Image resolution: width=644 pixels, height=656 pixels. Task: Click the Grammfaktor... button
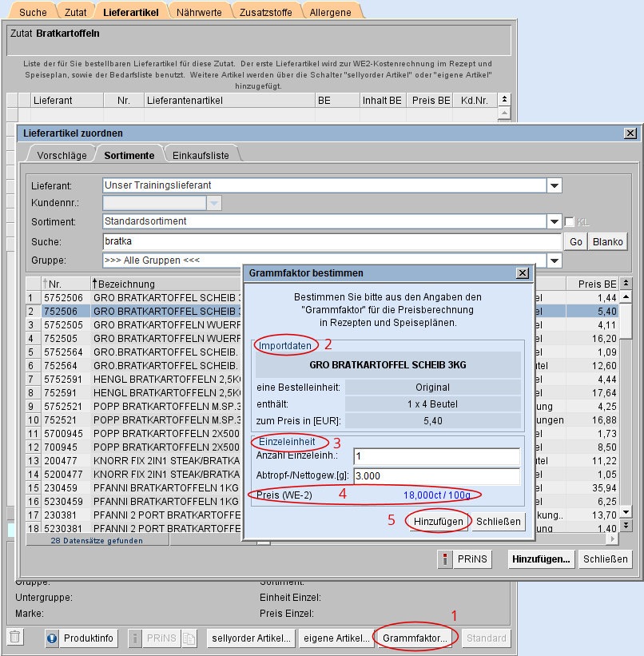[415, 638]
